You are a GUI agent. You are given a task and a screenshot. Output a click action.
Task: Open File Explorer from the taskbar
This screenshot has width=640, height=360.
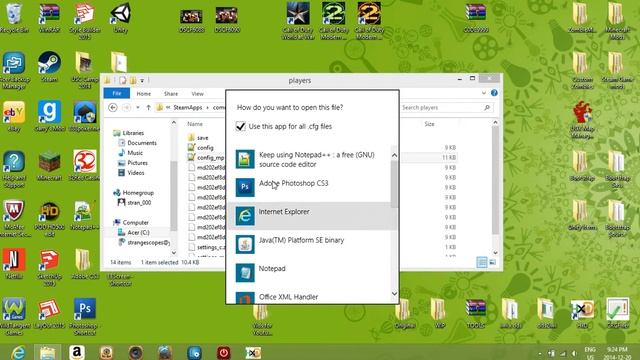47,352
